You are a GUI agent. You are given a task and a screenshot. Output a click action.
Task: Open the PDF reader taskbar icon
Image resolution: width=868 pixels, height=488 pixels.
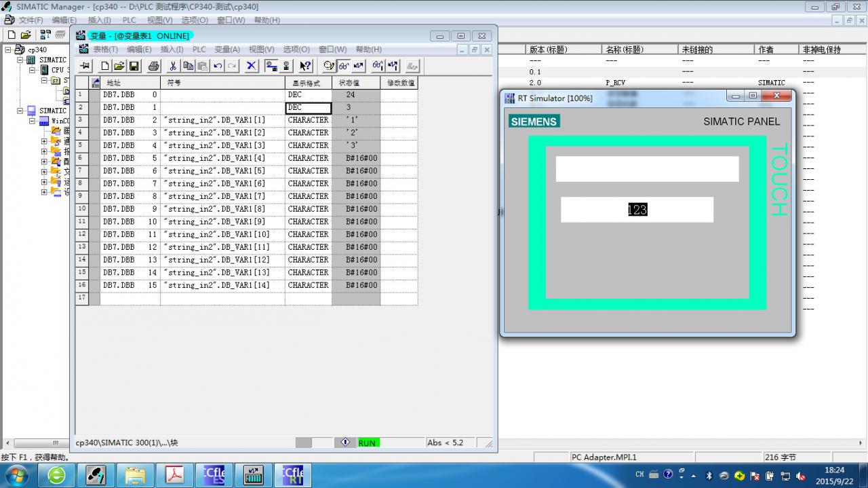175,475
